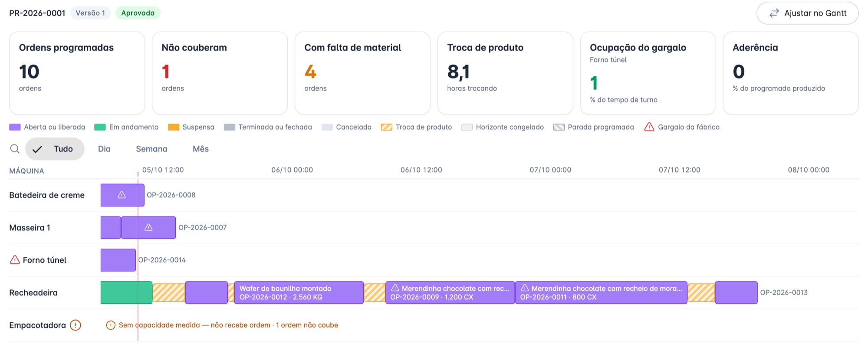Screen dimensions: 868x348
Task: Click the Empacotadora machine row label
Action: point(38,325)
